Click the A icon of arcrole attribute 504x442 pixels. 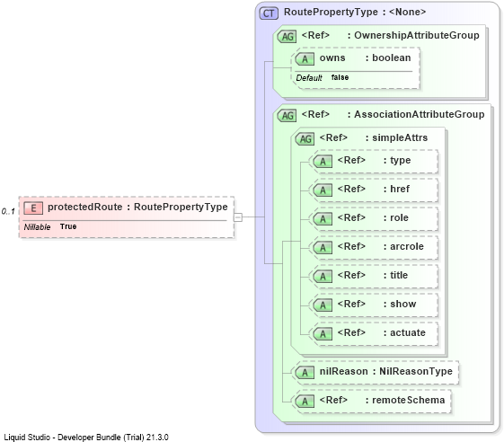tap(323, 248)
